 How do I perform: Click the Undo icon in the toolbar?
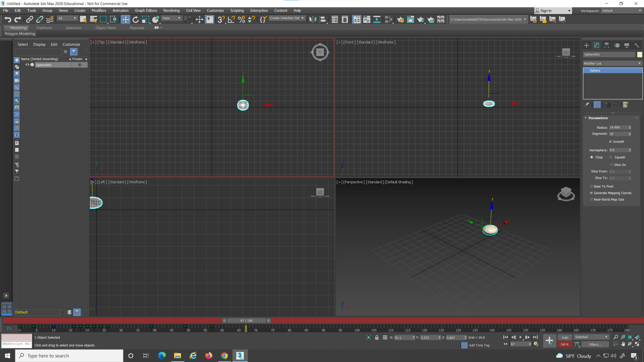(8, 19)
